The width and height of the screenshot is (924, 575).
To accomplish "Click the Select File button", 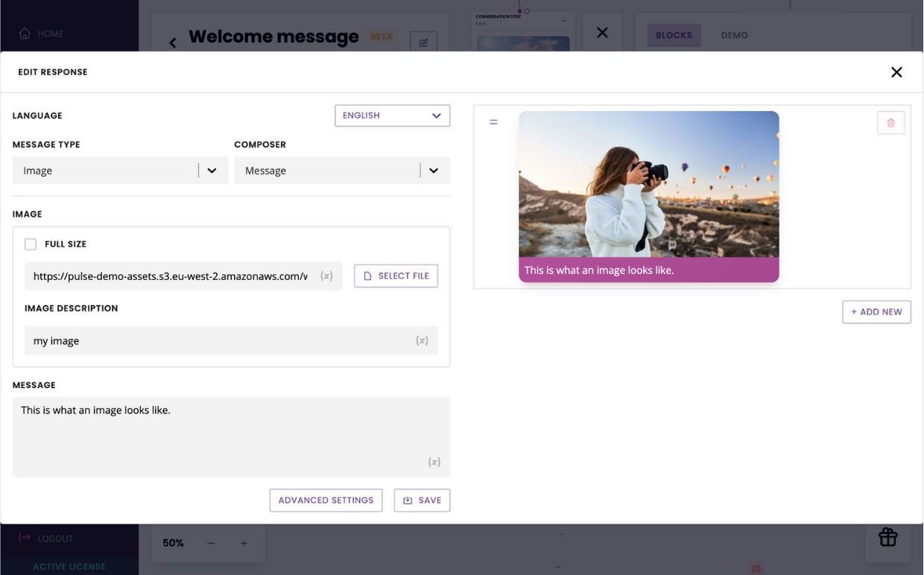I will (396, 276).
